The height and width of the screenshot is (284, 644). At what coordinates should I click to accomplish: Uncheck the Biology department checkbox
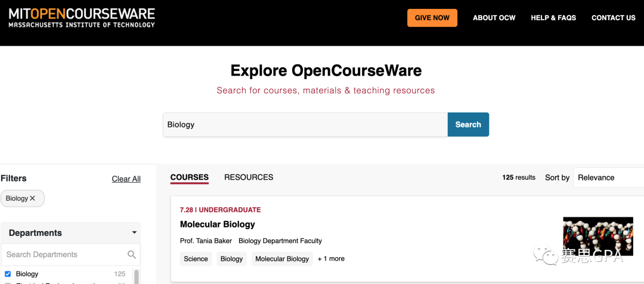click(7, 274)
